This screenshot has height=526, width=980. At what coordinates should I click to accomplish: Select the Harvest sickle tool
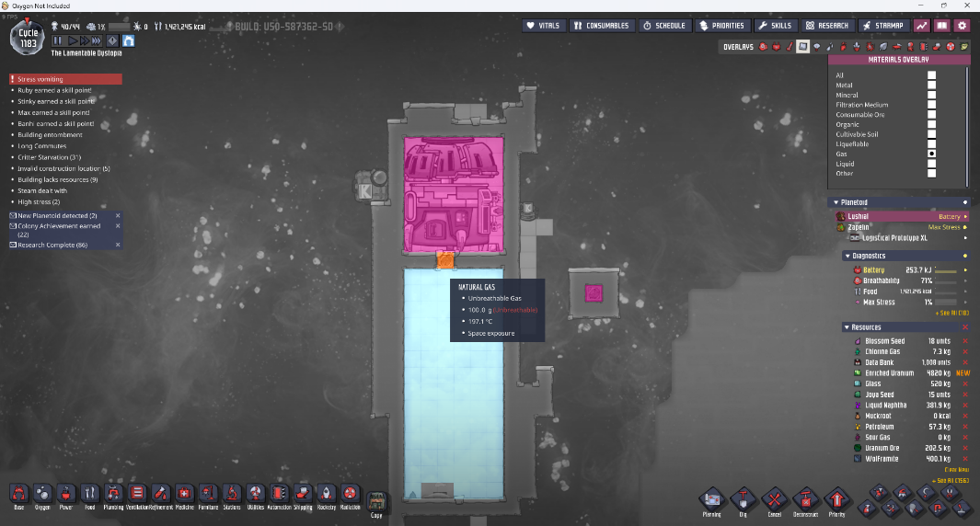tap(926, 492)
